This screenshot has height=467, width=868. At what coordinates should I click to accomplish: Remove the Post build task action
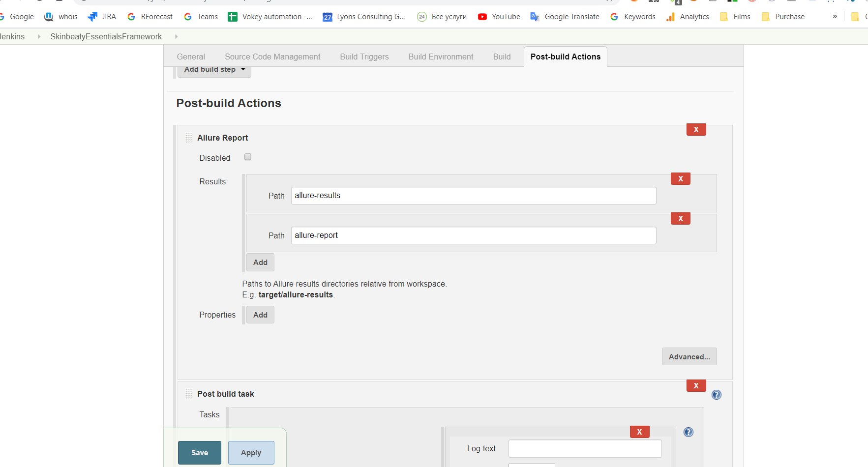tap(696, 386)
